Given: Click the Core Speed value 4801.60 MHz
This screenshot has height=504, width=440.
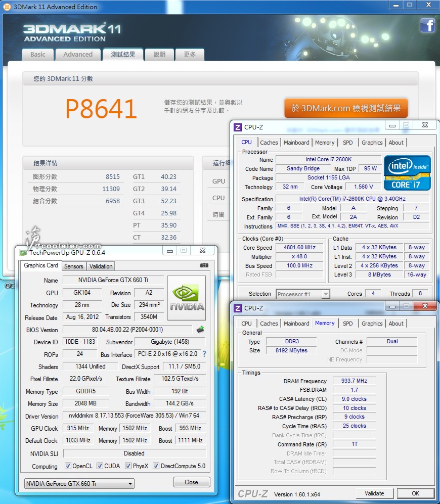Looking at the screenshot, I should pyautogui.click(x=299, y=247).
